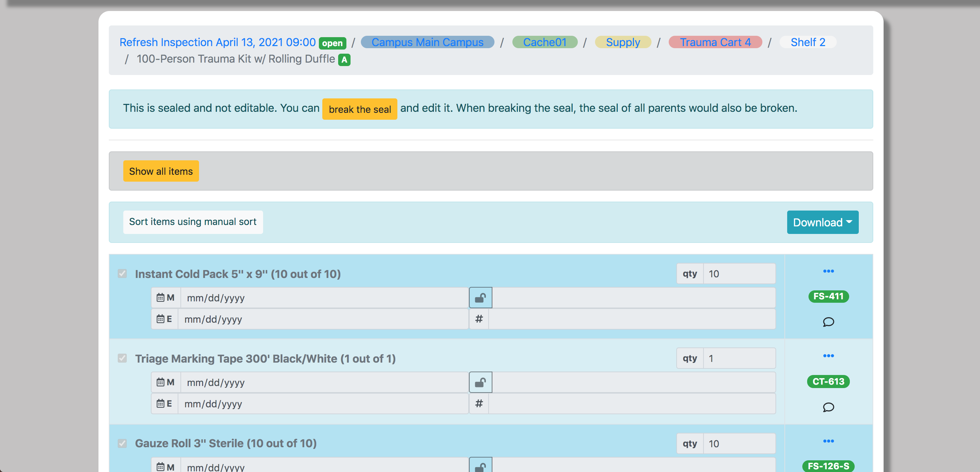The image size is (980, 472).
Task: Click Instant Cold Pack manufacture date field
Action: [x=324, y=298]
